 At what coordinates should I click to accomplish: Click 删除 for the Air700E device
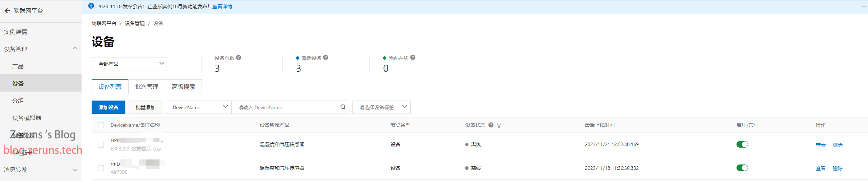(x=837, y=168)
